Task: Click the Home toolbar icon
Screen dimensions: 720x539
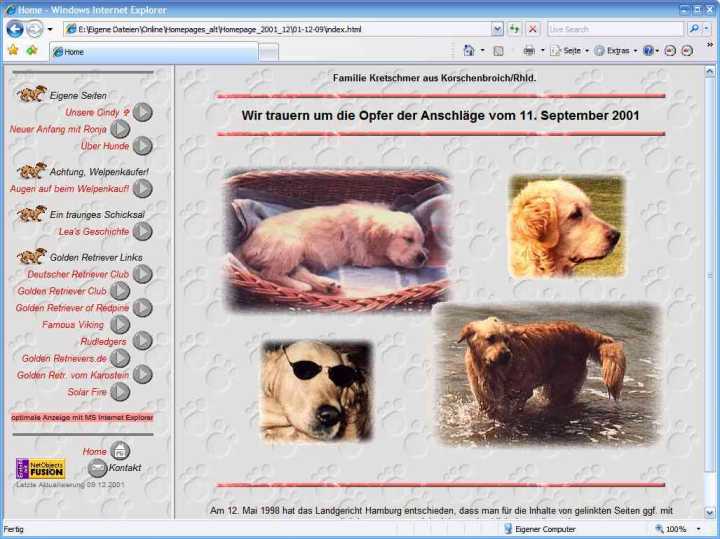Action: [x=469, y=50]
